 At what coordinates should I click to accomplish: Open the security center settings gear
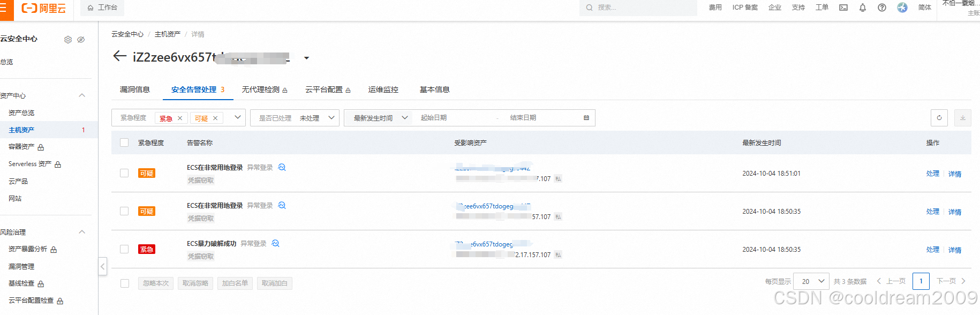(68, 40)
